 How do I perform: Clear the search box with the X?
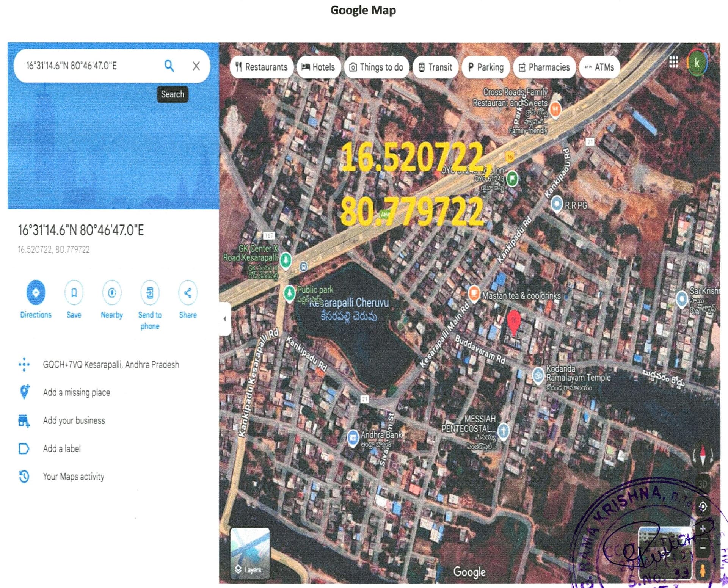pos(196,66)
